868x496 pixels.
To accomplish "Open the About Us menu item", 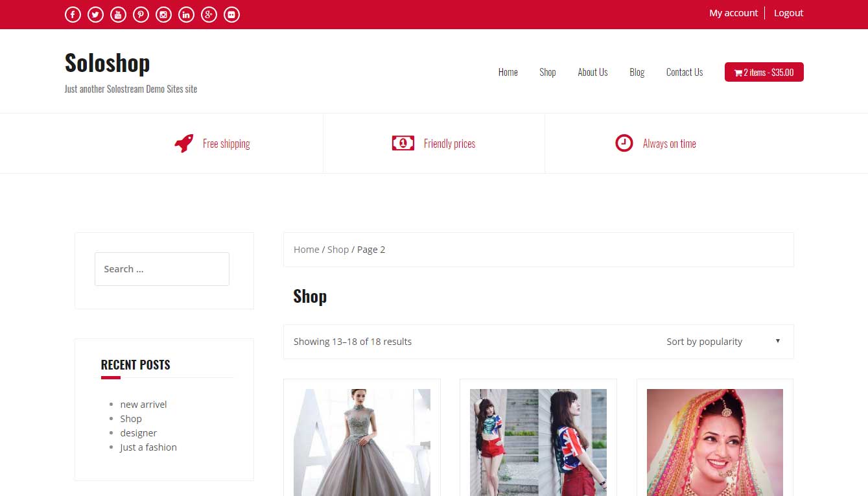I will 592,72.
